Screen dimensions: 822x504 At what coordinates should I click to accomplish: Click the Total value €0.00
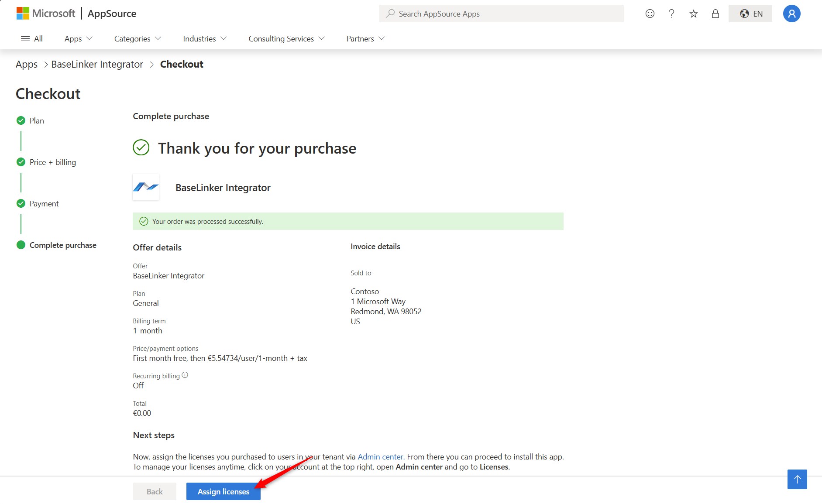point(142,413)
